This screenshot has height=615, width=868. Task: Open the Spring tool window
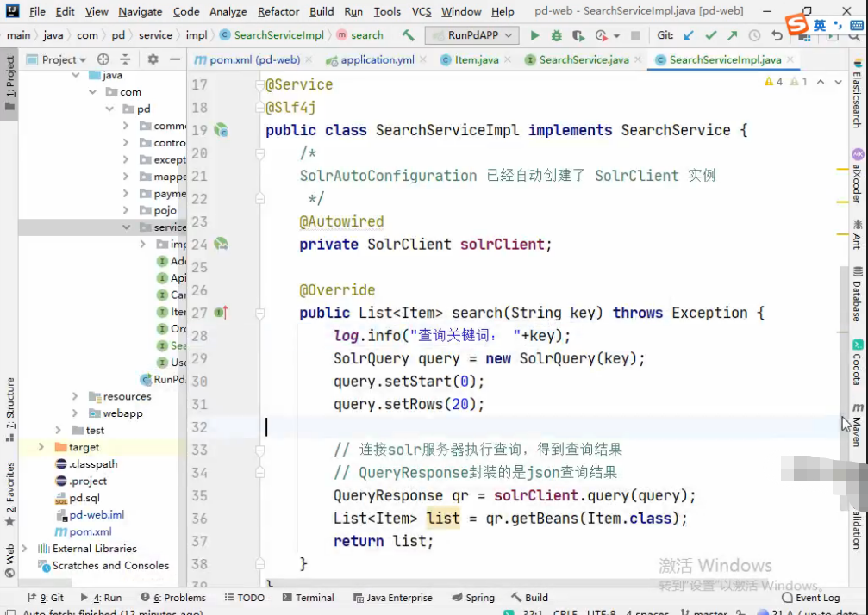pos(473,598)
